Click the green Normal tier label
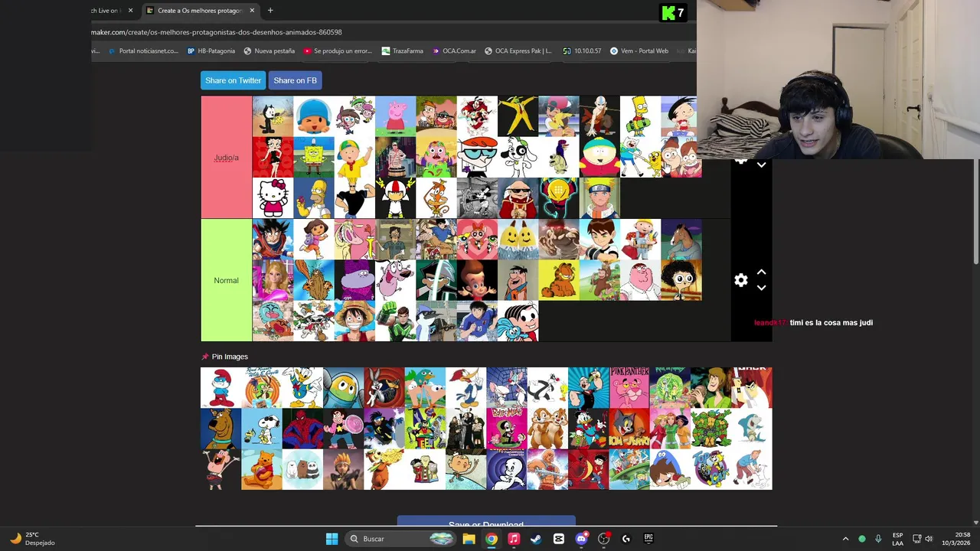Image resolution: width=980 pixels, height=551 pixels. point(226,280)
